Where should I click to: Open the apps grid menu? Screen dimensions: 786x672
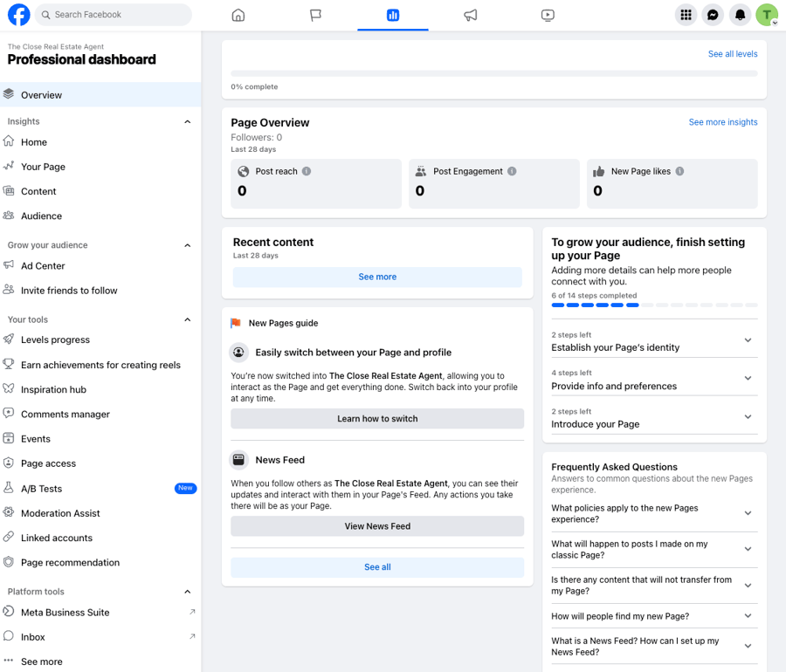[x=686, y=15]
